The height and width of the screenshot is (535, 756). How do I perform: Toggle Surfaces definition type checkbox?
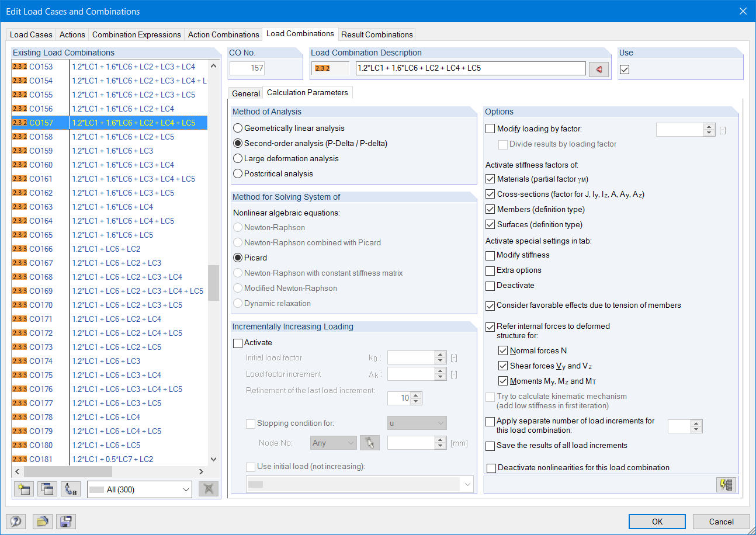click(490, 225)
